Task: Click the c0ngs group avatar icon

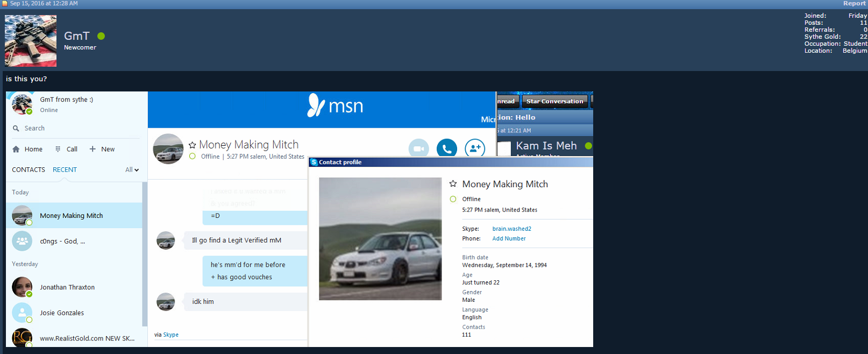Action: (x=22, y=241)
